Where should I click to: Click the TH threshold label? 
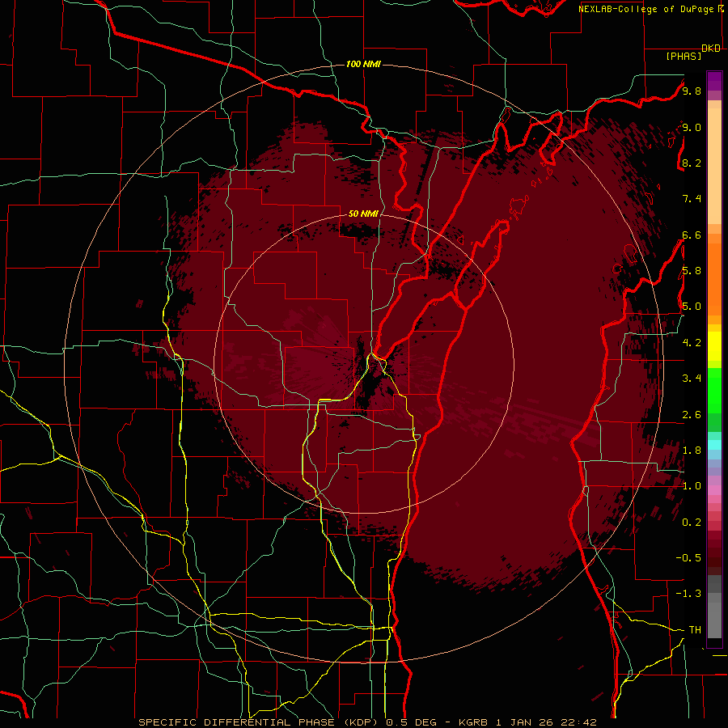coord(695,630)
